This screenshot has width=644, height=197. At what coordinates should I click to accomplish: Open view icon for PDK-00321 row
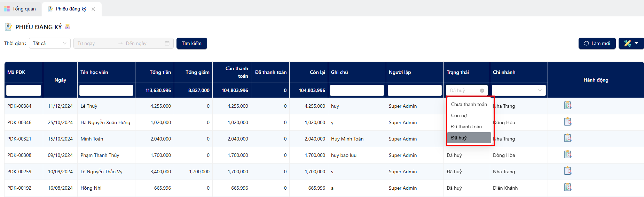pos(568,138)
